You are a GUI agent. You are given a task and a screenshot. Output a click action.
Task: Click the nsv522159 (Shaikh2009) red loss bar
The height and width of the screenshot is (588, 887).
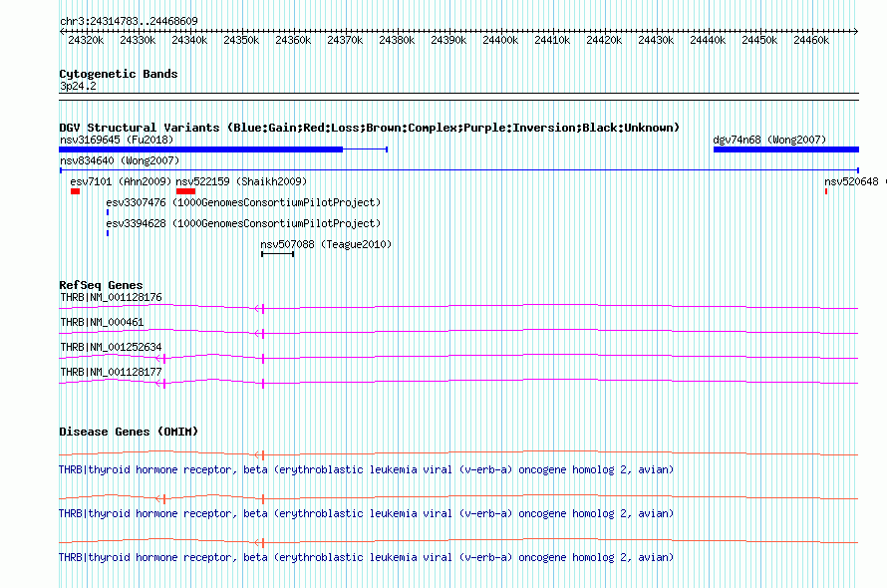[x=185, y=191]
